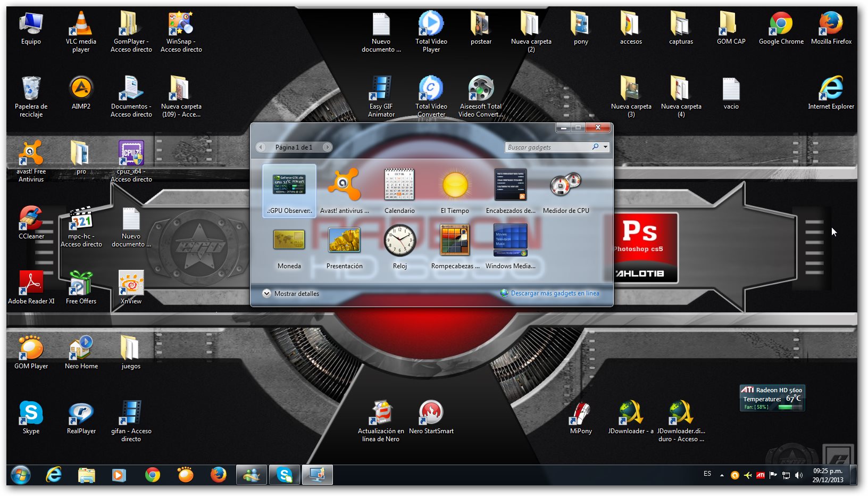This screenshot has height=496, width=868.
Task: Select the pony folder icon
Action: pos(581,28)
